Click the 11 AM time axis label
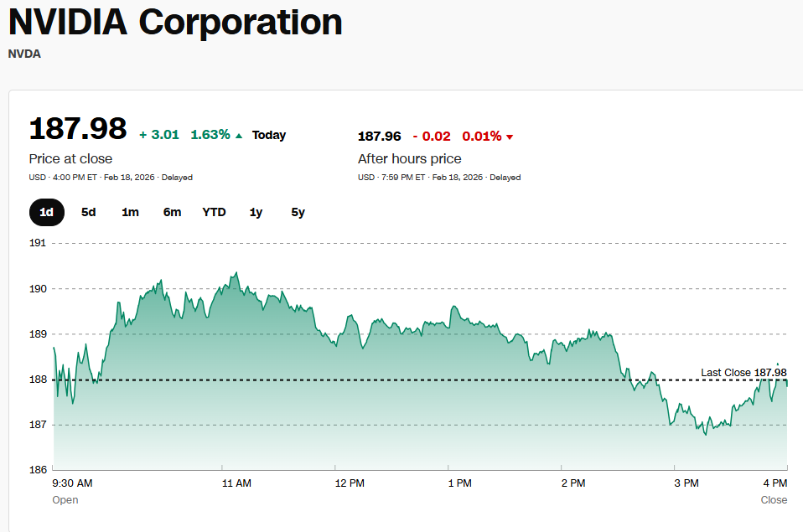The image size is (803, 532). coord(236,483)
